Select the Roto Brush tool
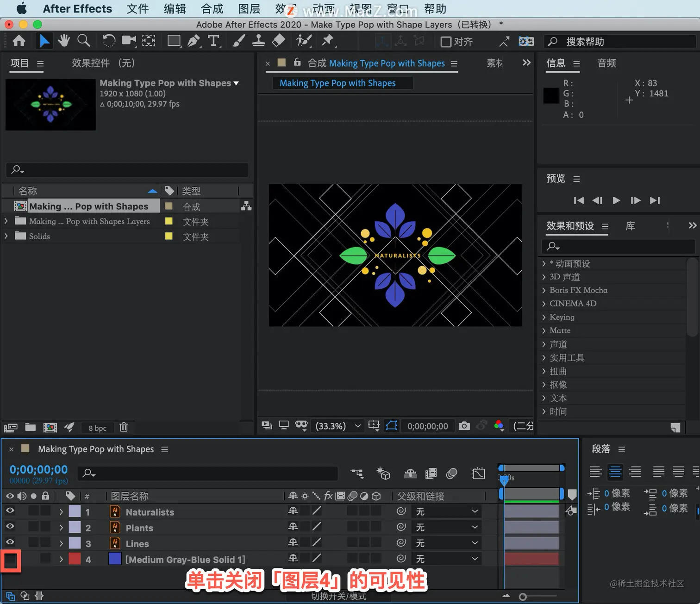The height and width of the screenshot is (604, 700). (x=304, y=41)
